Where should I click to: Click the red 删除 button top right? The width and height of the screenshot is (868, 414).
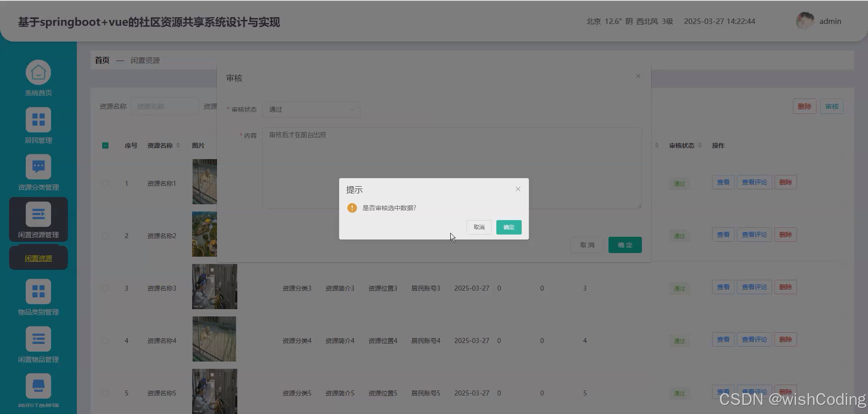click(x=804, y=106)
